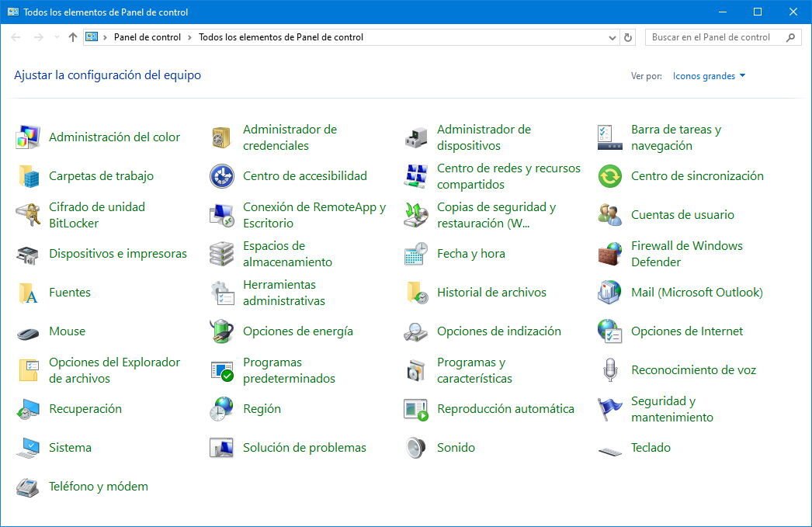This screenshot has height=527, width=812.
Task: Open Mouse settings
Action: [68, 331]
